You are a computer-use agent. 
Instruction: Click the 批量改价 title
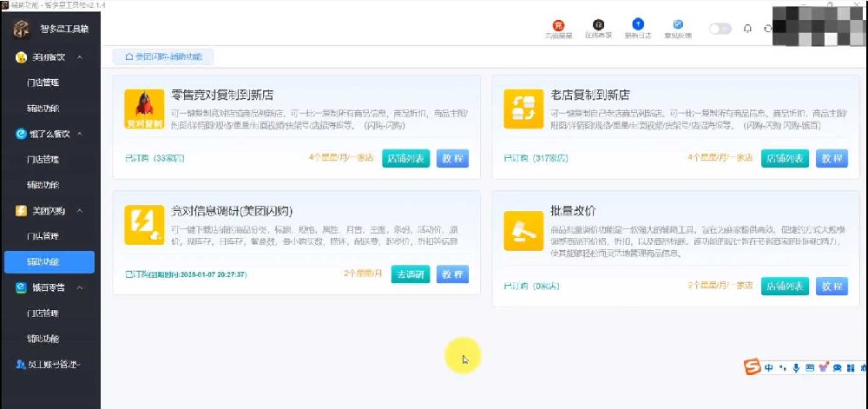click(574, 211)
